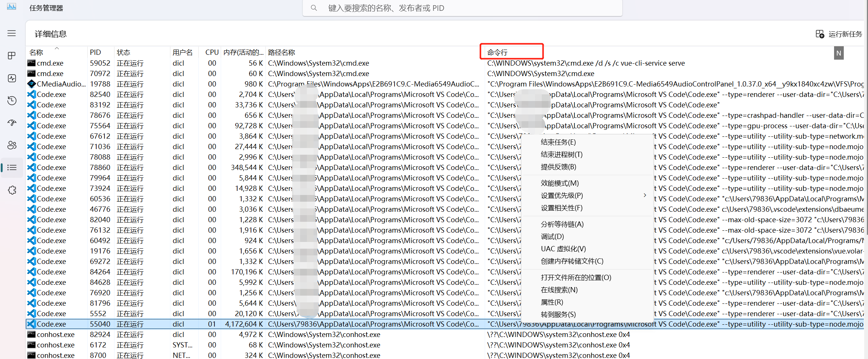Click the magnifier icon in the search box
The width and height of the screenshot is (868, 359).
[x=314, y=8]
